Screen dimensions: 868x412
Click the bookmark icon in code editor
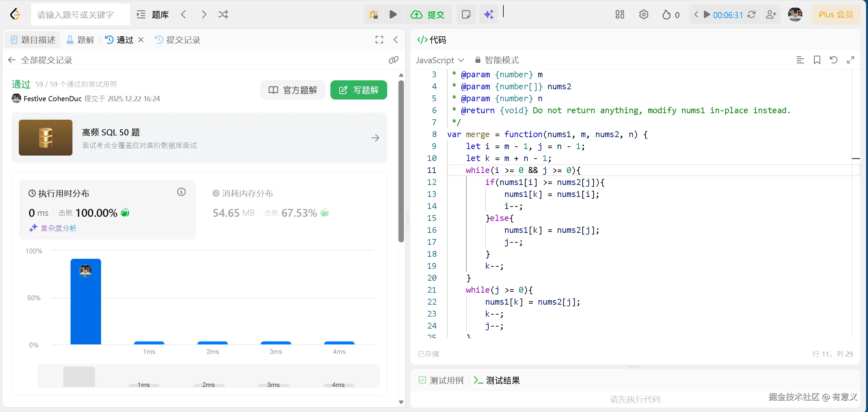817,60
